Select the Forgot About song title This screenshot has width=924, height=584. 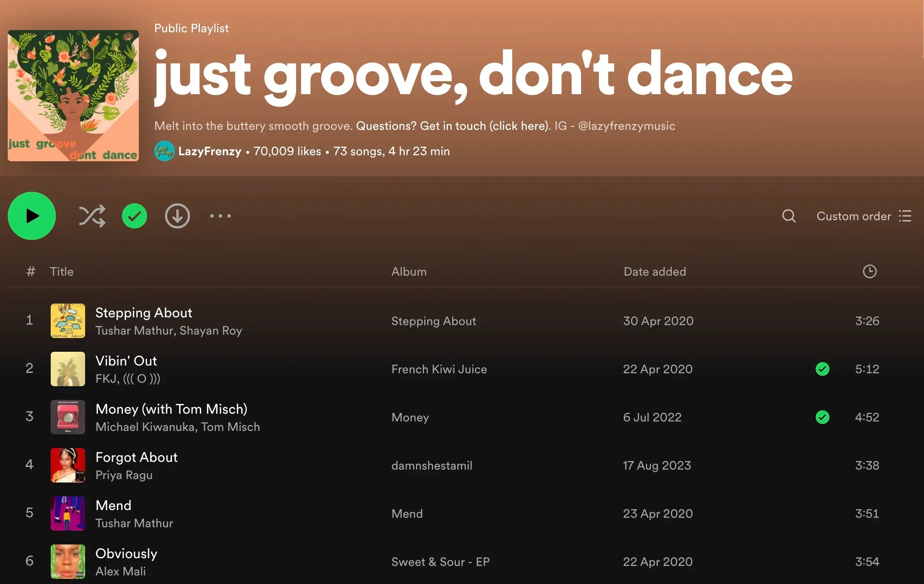(x=136, y=457)
